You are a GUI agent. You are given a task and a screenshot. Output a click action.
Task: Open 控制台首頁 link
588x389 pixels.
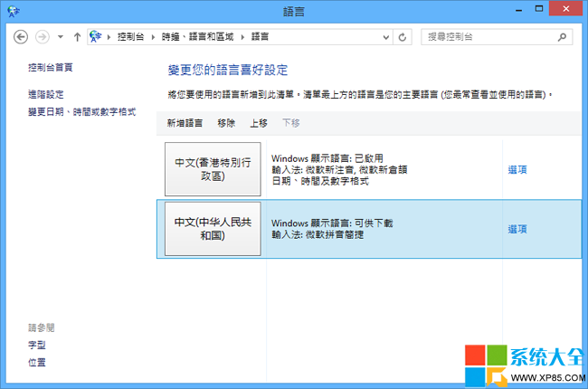coord(51,68)
